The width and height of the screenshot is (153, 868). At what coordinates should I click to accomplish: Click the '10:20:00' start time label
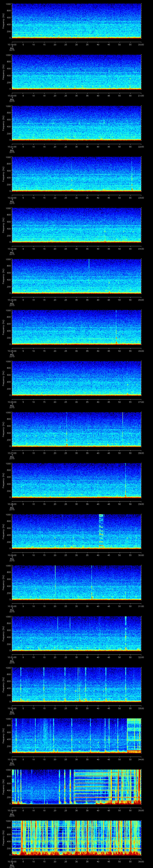click(12, 96)
